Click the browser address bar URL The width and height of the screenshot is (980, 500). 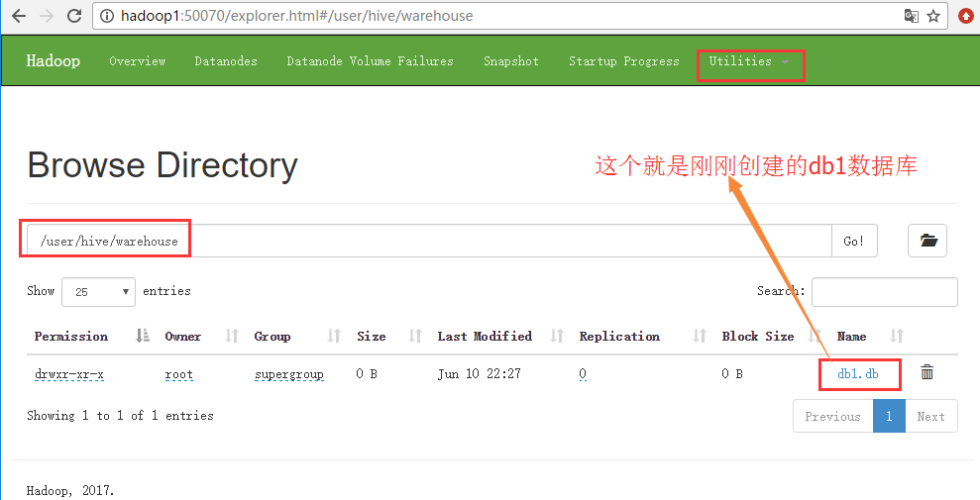(x=297, y=16)
